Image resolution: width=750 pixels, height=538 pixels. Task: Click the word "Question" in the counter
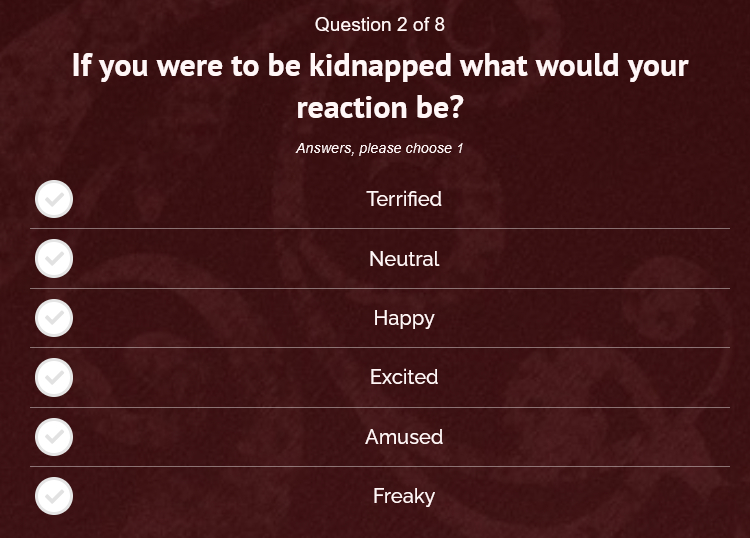[350, 24]
